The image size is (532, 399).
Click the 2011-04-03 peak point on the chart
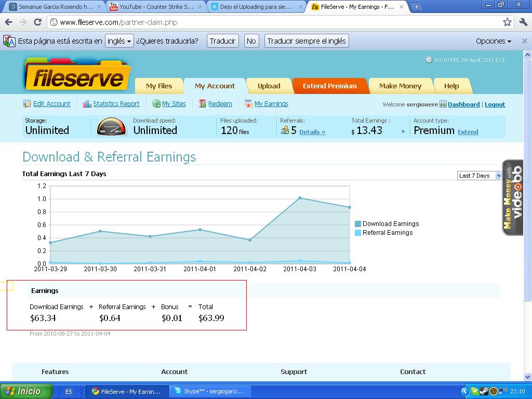[x=300, y=198]
